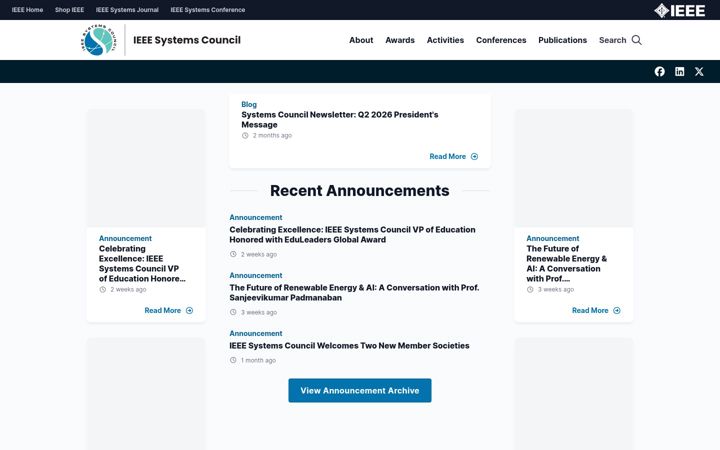Visit the Facebook page icon

[x=659, y=71]
